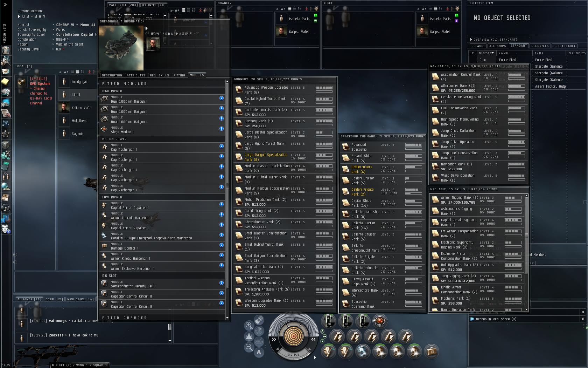Click the speed gauge on the HUD
This screenshot has height=368, width=588.
pyautogui.click(x=293, y=355)
